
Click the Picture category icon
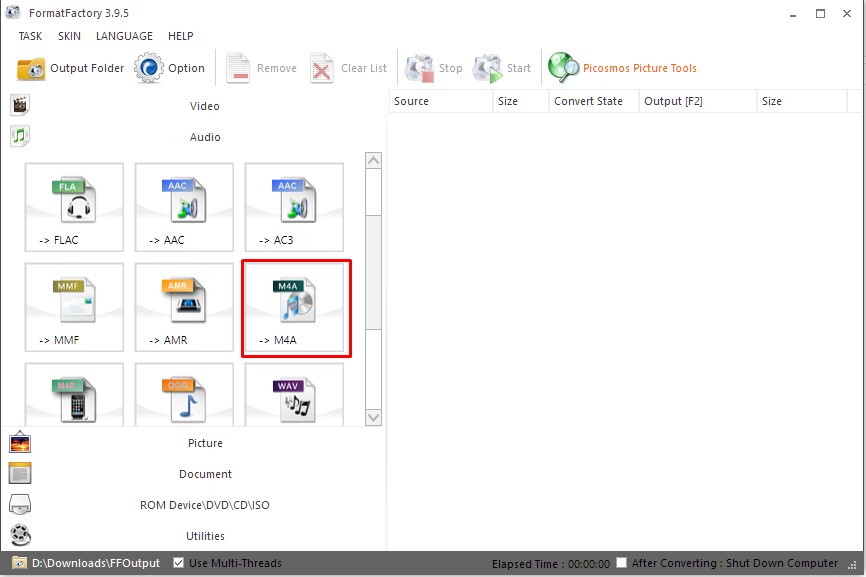coord(20,443)
